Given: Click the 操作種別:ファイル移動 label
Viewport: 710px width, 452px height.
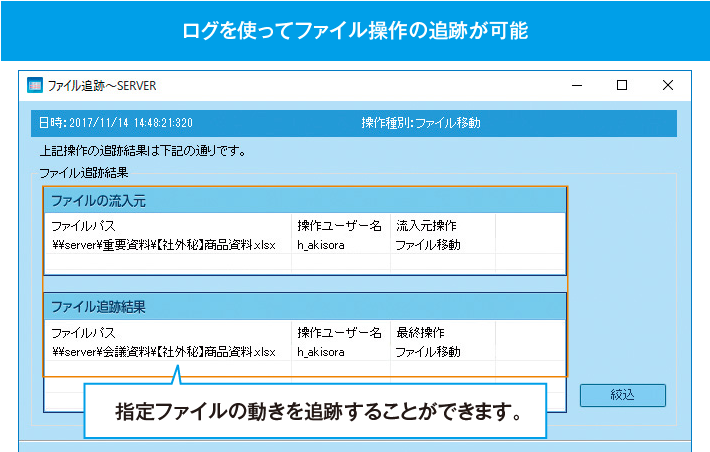Looking at the screenshot, I should [x=421, y=123].
